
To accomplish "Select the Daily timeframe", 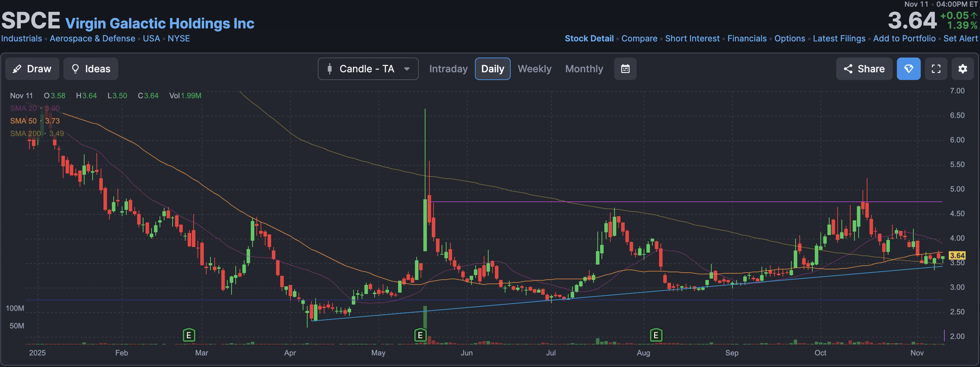I will [492, 69].
